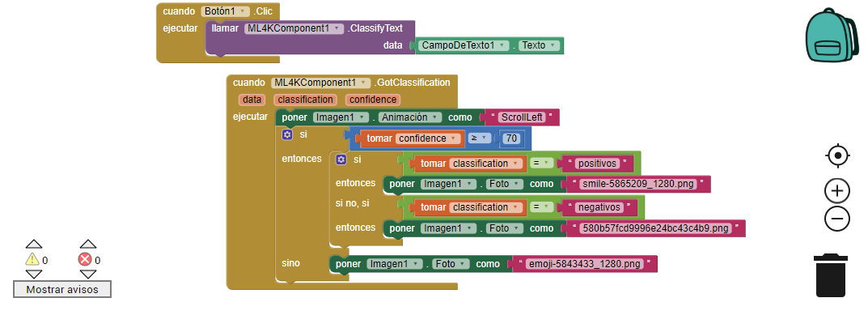Viewport: 868px width, 315px height.
Task: Click the negativos text string field
Action: [599, 207]
